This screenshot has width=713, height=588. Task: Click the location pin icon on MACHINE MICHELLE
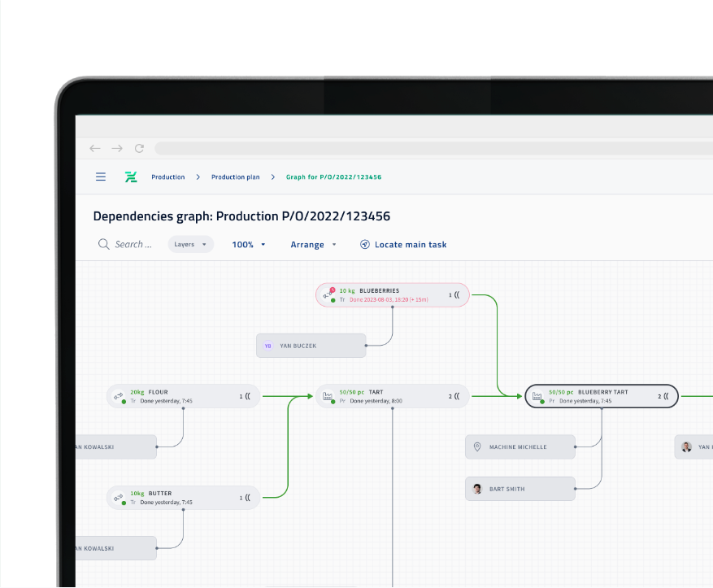478,446
